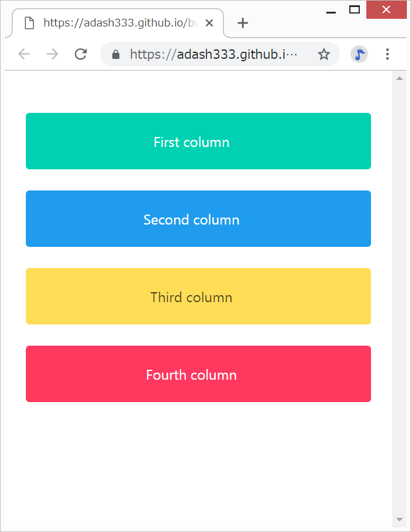Click the padlock site info icon
411x532 pixels.
pyautogui.click(x=116, y=55)
